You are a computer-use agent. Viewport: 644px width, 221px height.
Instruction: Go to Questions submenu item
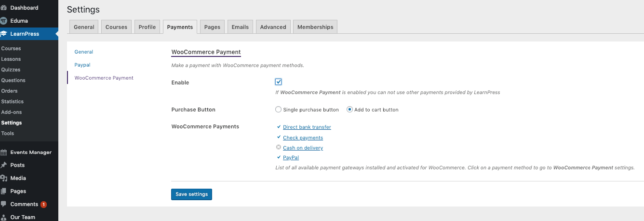(13, 80)
